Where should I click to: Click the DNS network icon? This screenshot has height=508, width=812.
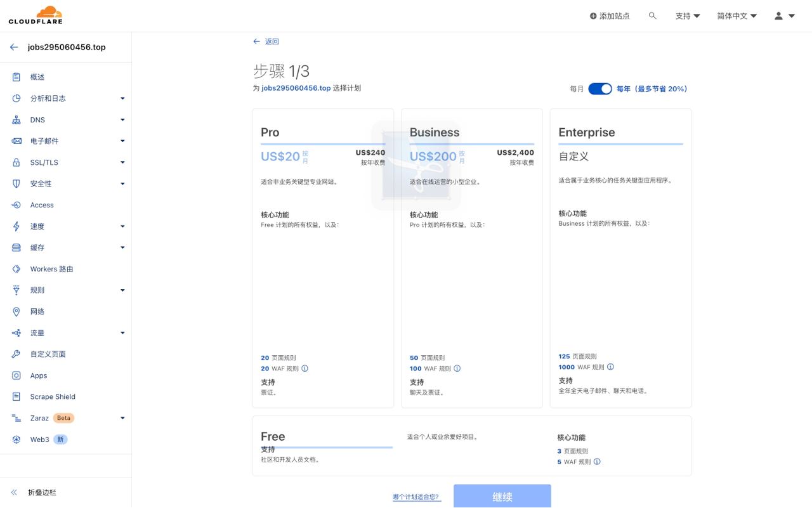coord(16,120)
